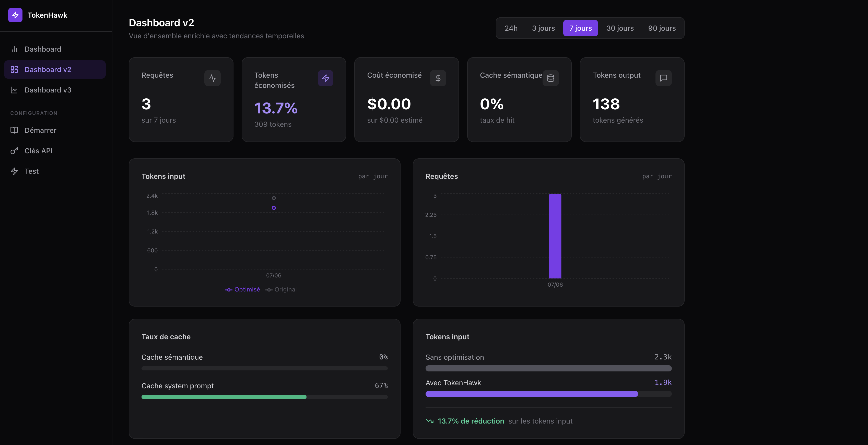Click the 1.9k Avec TokenHawk value
The image size is (868, 445).
[663, 383]
